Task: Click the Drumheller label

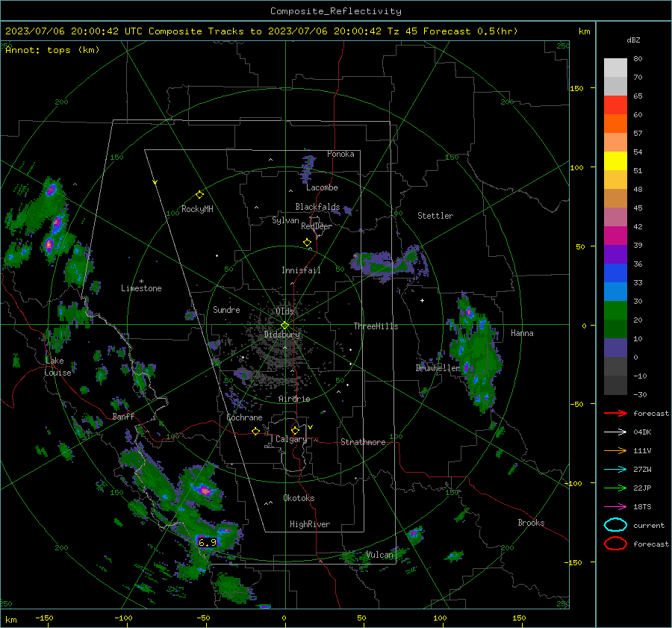Action: point(438,368)
